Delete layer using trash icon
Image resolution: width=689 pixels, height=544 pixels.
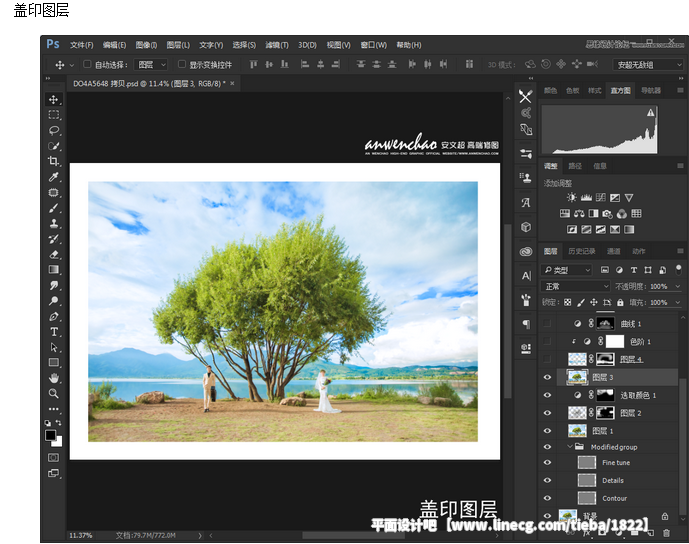click(x=667, y=533)
